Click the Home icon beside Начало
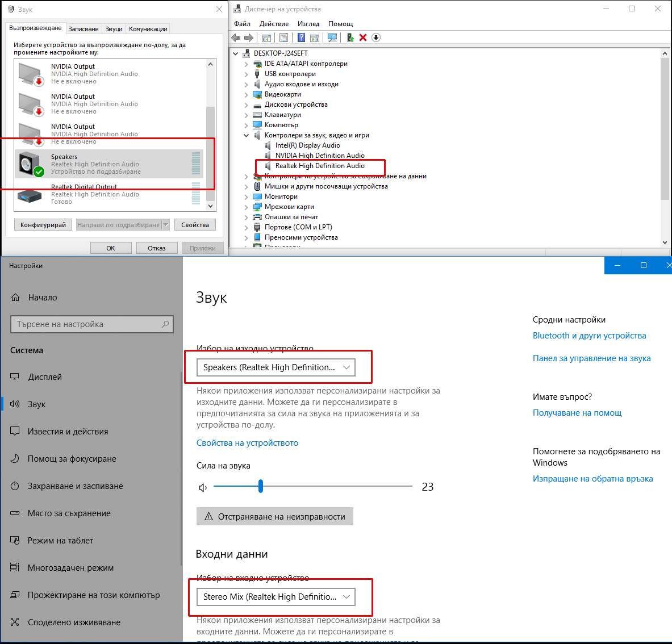Image resolution: width=672 pixels, height=644 pixels. (15, 298)
